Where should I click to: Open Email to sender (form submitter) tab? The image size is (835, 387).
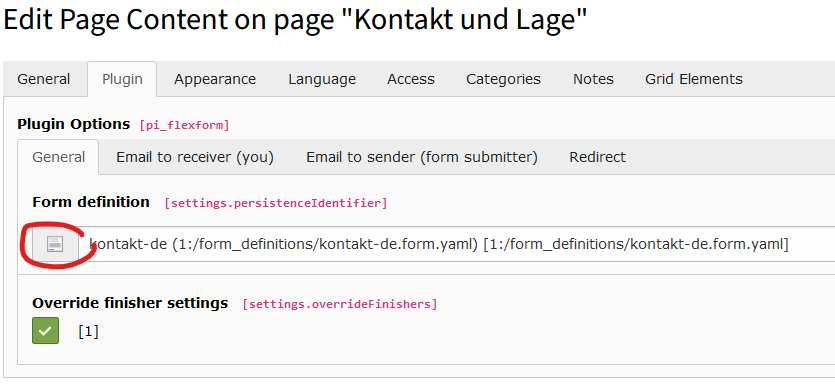422,158
